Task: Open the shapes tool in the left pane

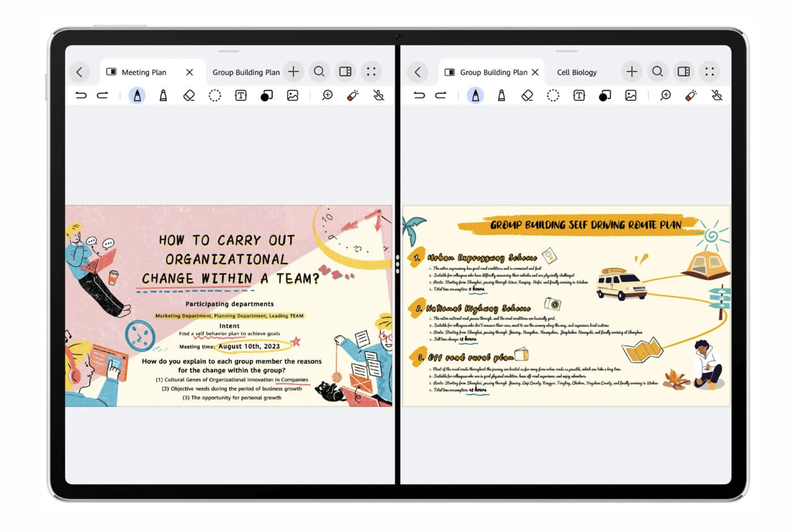Action: 267,96
